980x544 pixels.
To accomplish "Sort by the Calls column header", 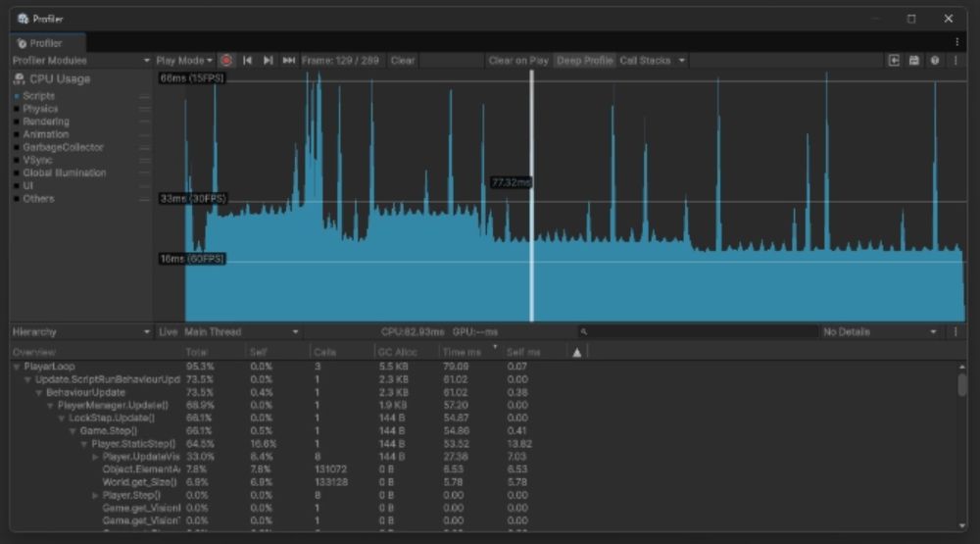I will [324, 353].
